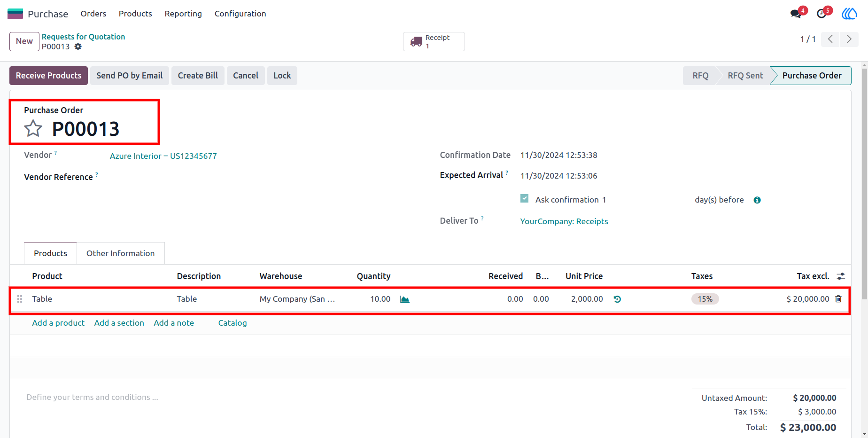Click the Expected Arrival date field
Viewport: 868px width, 438px height.
tap(559, 176)
